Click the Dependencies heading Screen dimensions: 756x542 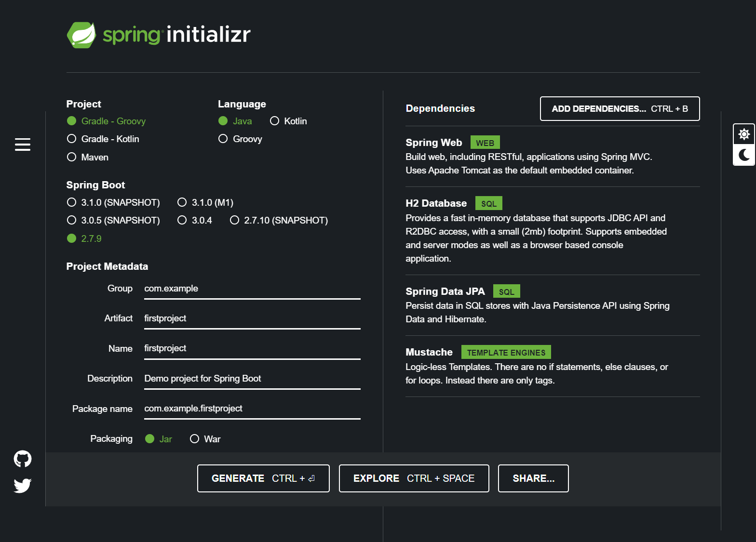pos(440,108)
